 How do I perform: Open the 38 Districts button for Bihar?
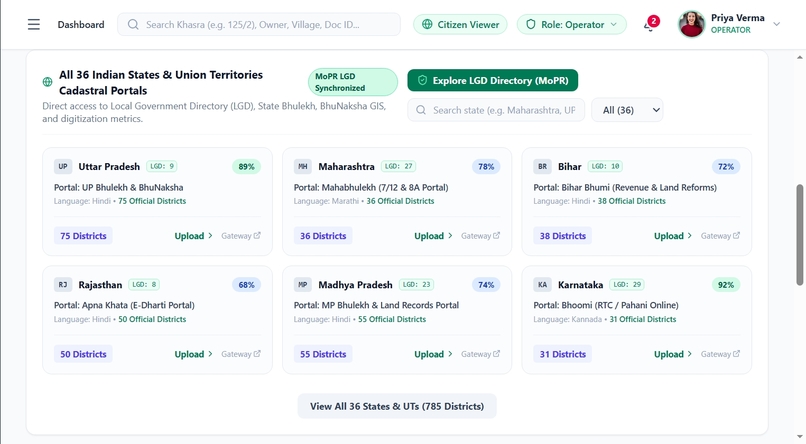pos(562,236)
